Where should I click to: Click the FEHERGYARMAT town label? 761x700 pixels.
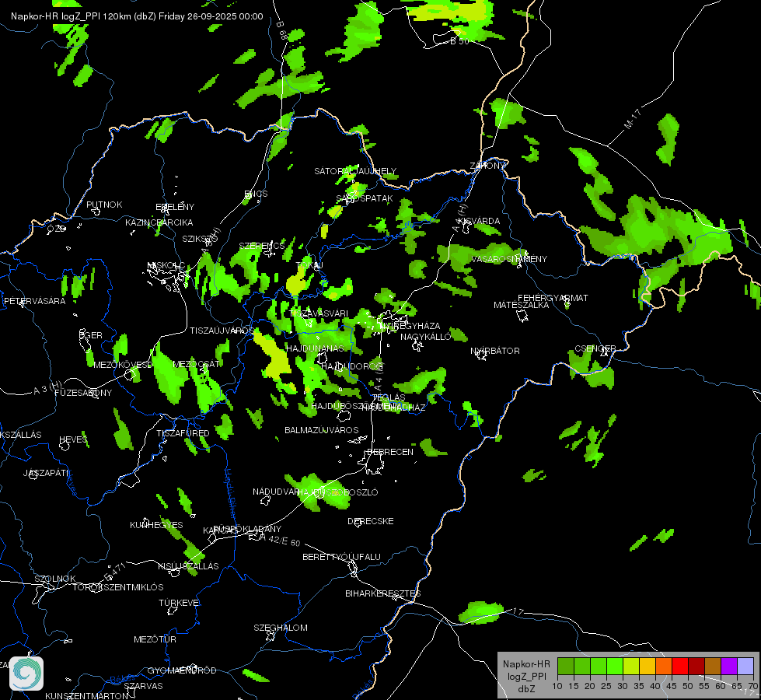553,298
